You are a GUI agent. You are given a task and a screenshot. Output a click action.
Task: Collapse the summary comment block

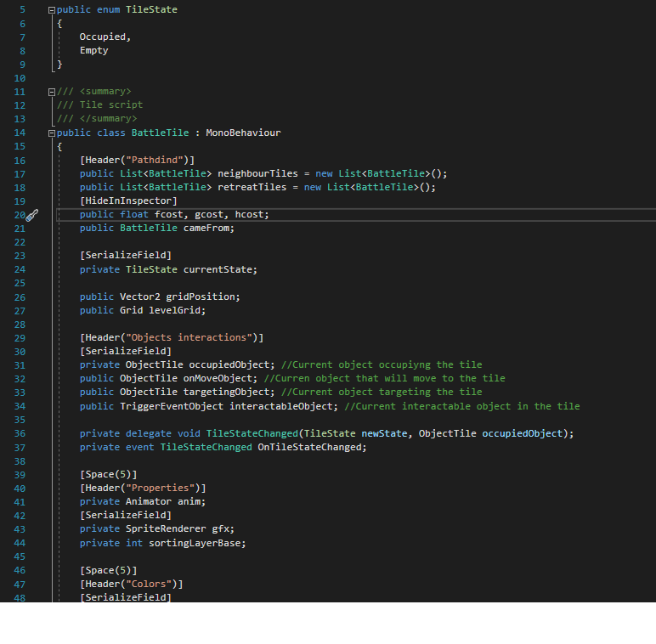pyautogui.click(x=52, y=92)
